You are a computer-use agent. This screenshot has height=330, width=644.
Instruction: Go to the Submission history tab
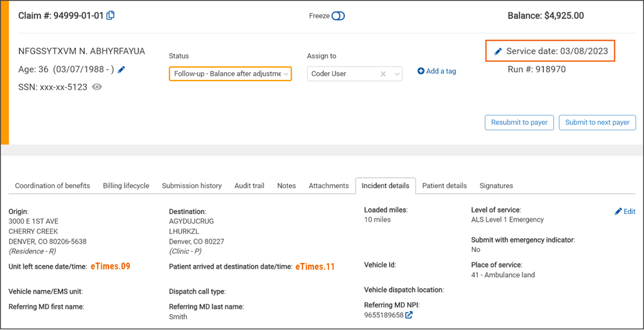[x=192, y=186]
